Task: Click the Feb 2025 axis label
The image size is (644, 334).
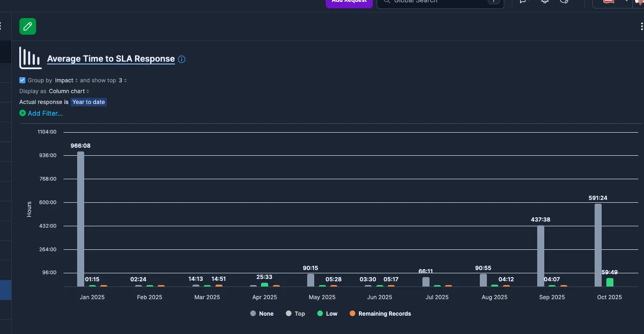Action: pos(150,297)
